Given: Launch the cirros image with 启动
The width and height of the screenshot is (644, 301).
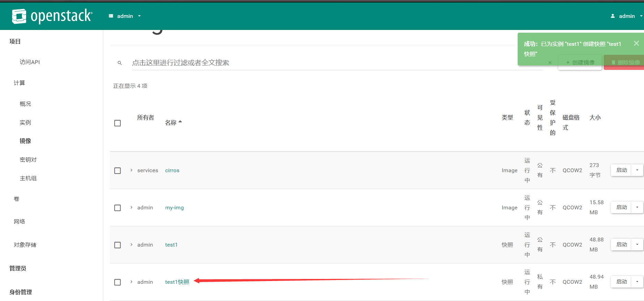Looking at the screenshot, I should [x=621, y=170].
